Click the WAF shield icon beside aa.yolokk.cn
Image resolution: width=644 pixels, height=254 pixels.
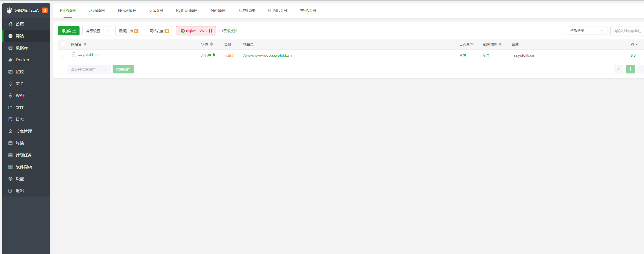pos(74,55)
